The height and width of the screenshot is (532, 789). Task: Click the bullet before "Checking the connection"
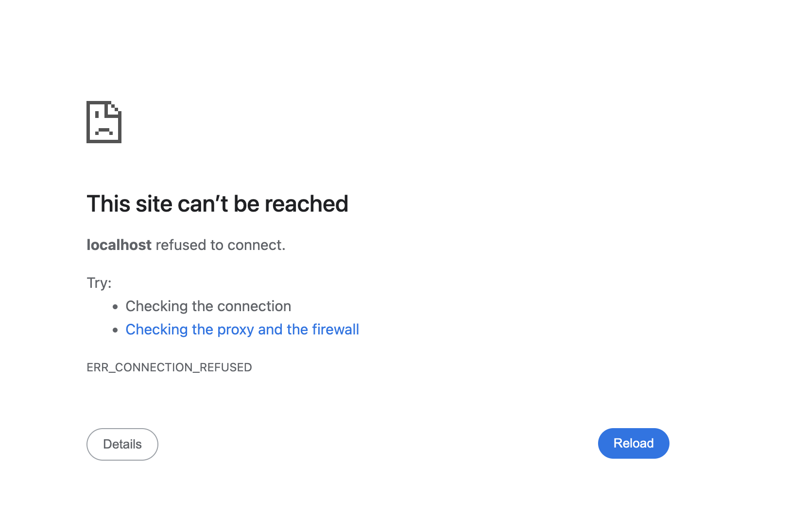pos(115,307)
